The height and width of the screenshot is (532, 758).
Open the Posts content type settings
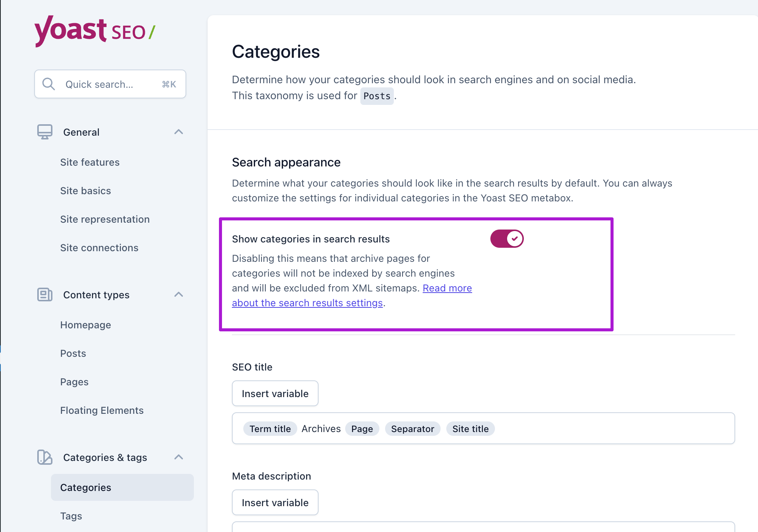(73, 353)
